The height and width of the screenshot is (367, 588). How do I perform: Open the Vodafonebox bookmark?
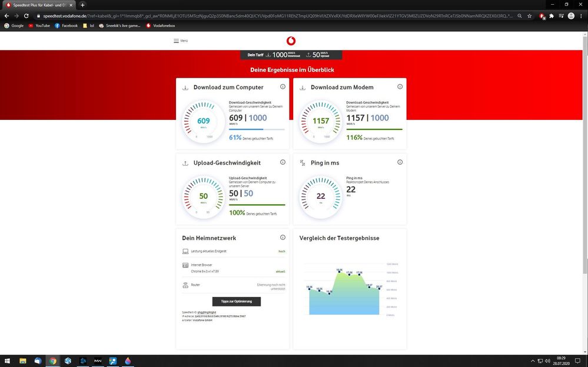pos(161,25)
